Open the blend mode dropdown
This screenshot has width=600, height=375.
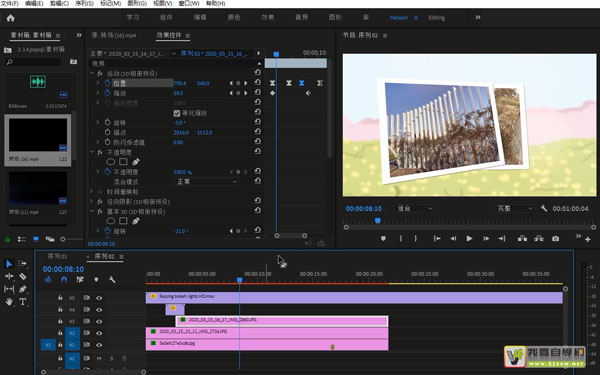click(x=207, y=181)
